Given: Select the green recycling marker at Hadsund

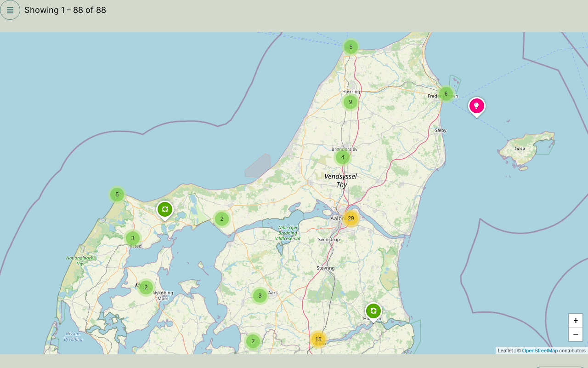Looking at the screenshot, I should (x=373, y=312).
